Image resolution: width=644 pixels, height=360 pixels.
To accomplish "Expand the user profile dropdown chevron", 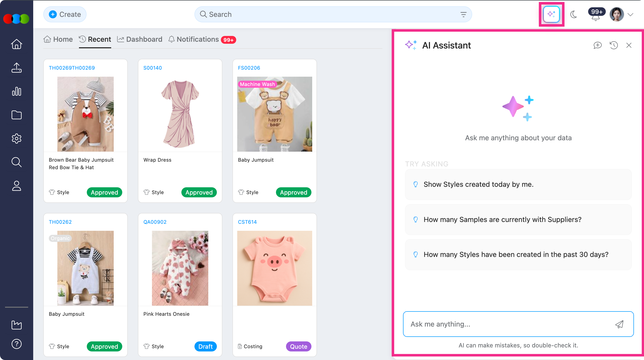I will (x=630, y=15).
